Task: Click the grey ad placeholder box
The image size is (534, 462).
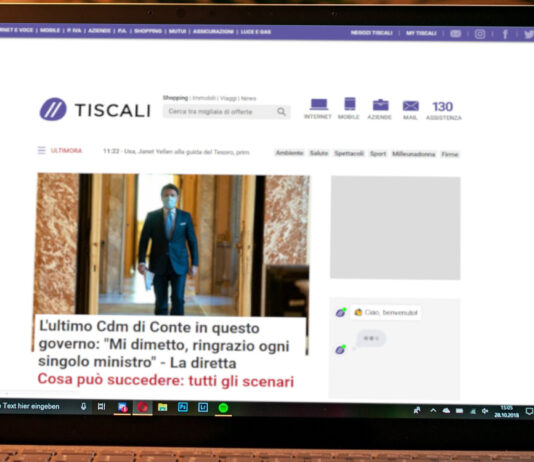Action: point(395,228)
